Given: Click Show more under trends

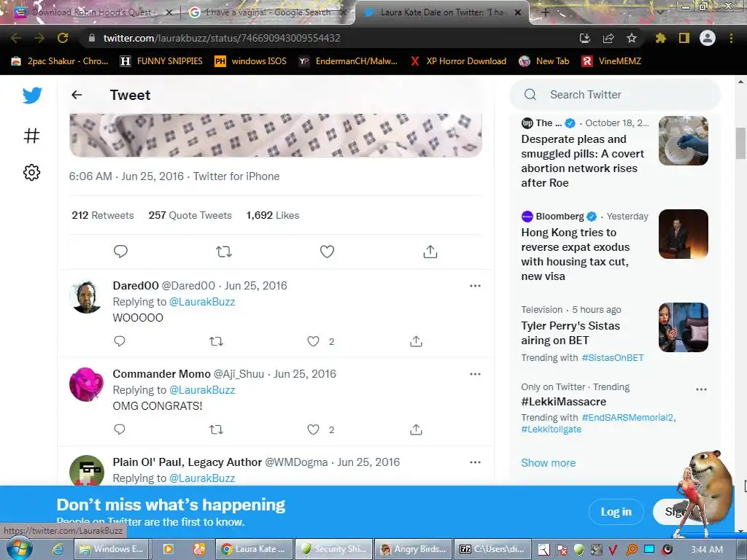Looking at the screenshot, I should pos(549,463).
